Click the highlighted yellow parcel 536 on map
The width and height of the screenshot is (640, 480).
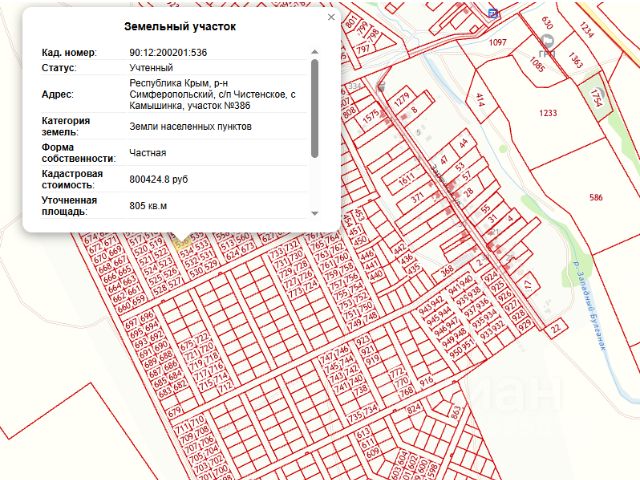(182, 242)
